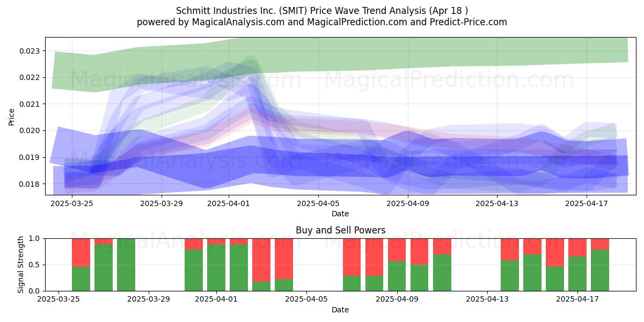Select the 0.019 price tick label
This screenshot has height=322, width=644.
30,157
